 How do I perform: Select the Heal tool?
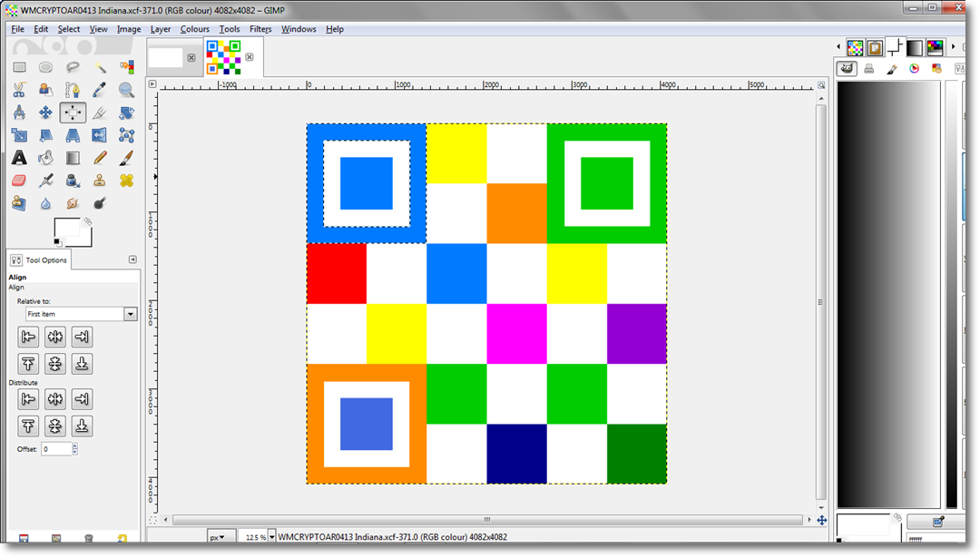point(126,181)
